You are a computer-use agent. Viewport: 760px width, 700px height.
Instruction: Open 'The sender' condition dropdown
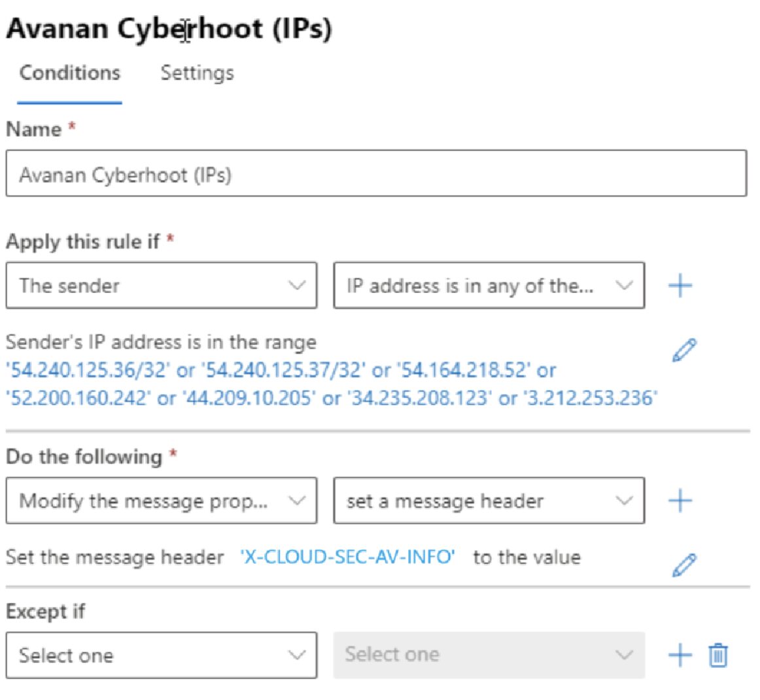tap(161, 285)
